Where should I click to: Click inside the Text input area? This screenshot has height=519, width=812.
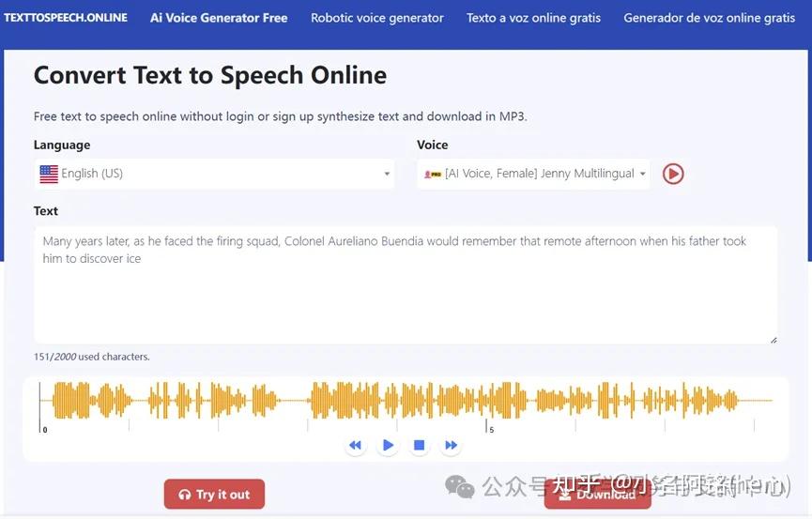(406, 284)
